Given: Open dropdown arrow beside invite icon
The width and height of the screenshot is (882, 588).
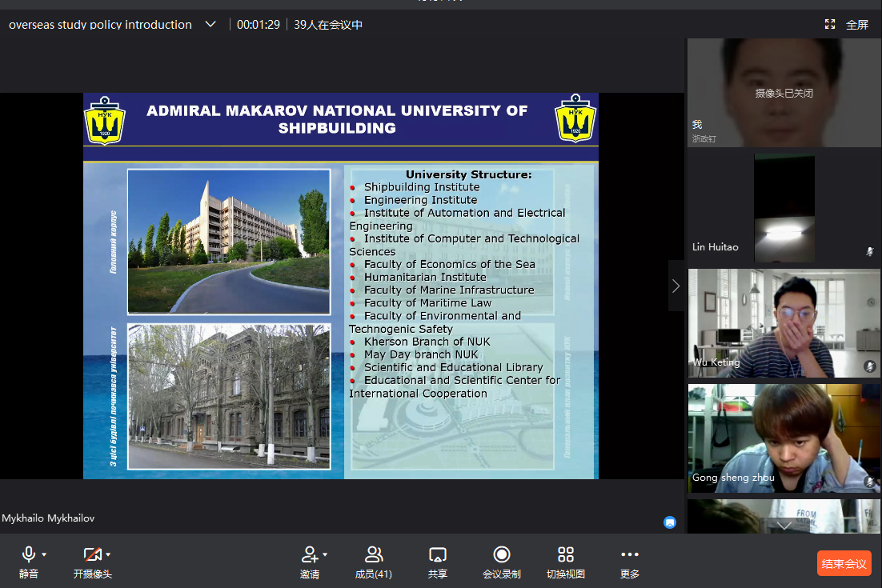Looking at the screenshot, I should pyautogui.click(x=324, y=554).
